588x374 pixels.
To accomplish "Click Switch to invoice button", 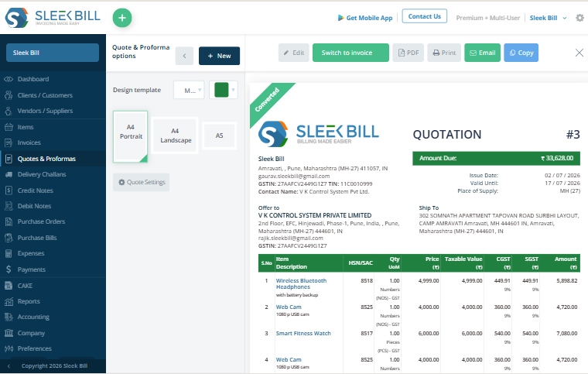I will (350, 53).
